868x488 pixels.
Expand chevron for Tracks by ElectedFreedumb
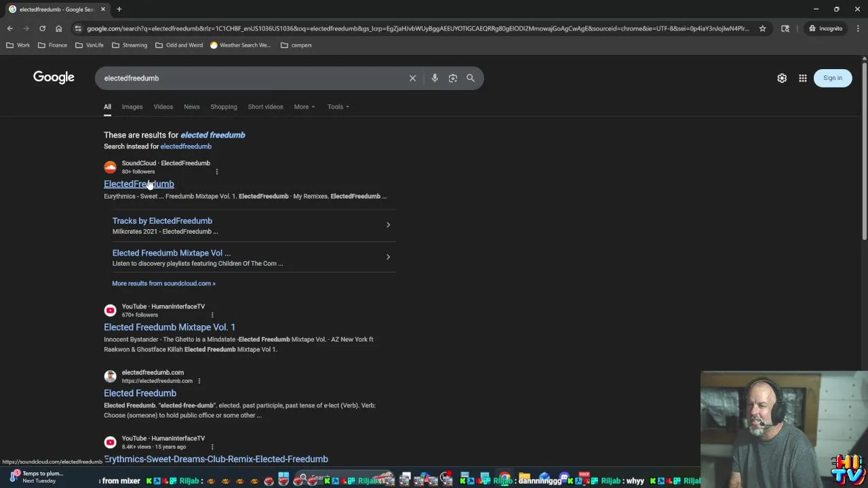click(388, 225)
